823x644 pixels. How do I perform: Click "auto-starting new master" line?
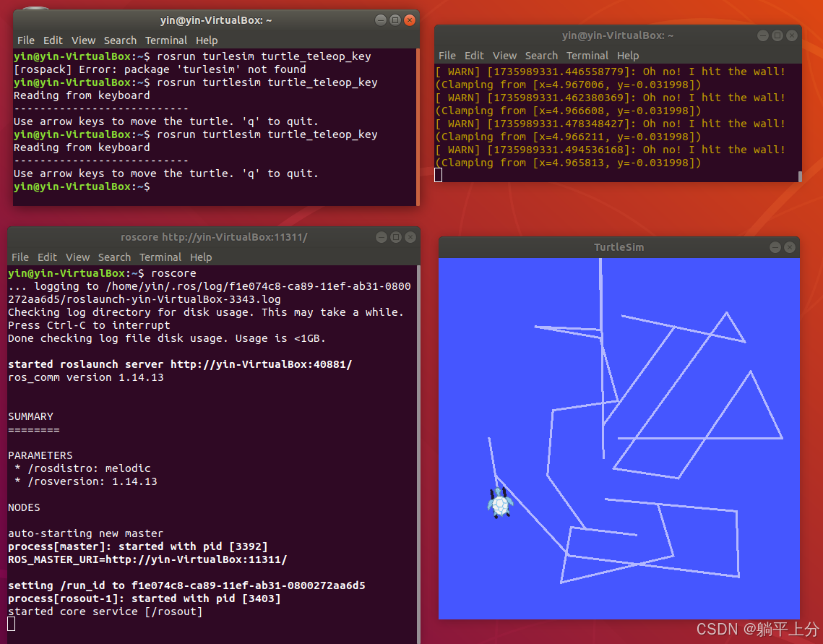click(85, 533)
